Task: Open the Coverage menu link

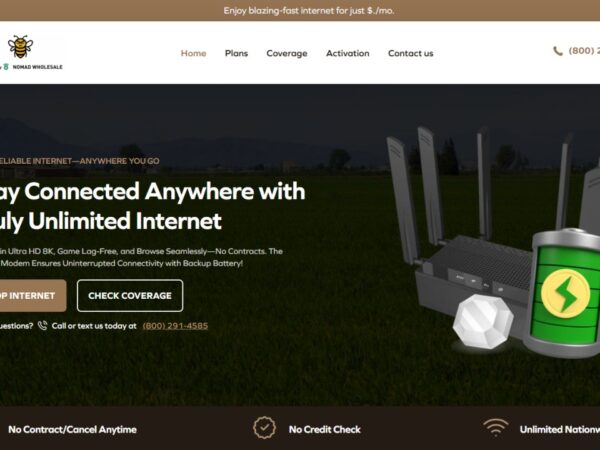Action: (x=287, y=54)
